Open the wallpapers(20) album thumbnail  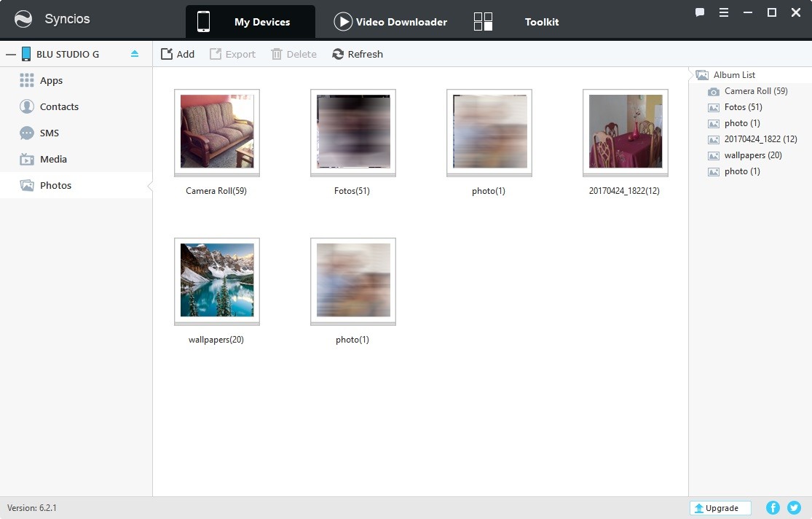[x=216, y=281]
